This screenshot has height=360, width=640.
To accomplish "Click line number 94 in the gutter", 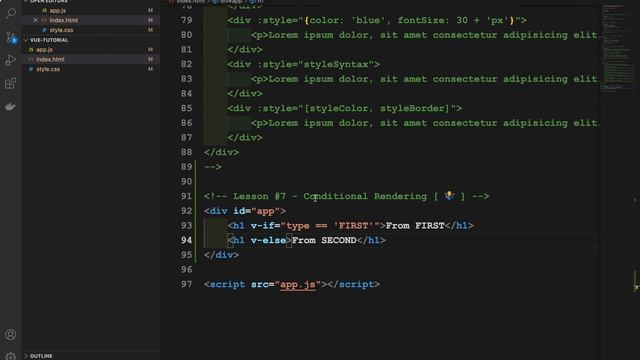I will pos(186,240).
